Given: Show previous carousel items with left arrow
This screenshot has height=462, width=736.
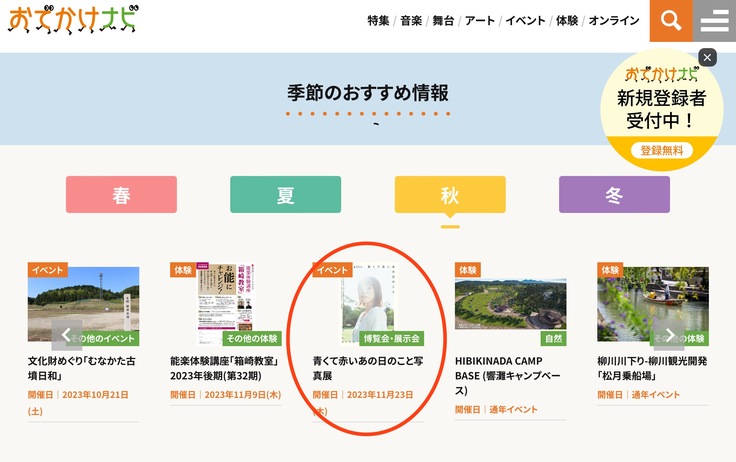Looking at the screenshot, I should (67, 335).
